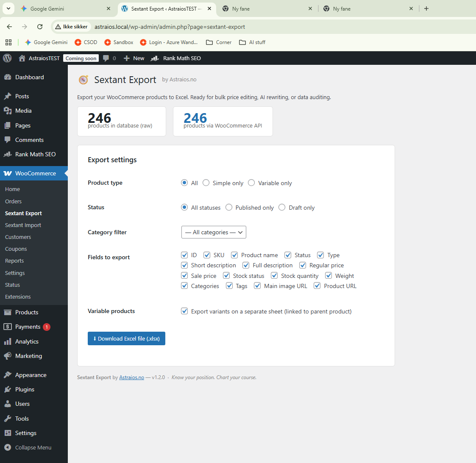Open the Sandbox bookmark
The height and width of the screenshot is (463, 476).
119,42
